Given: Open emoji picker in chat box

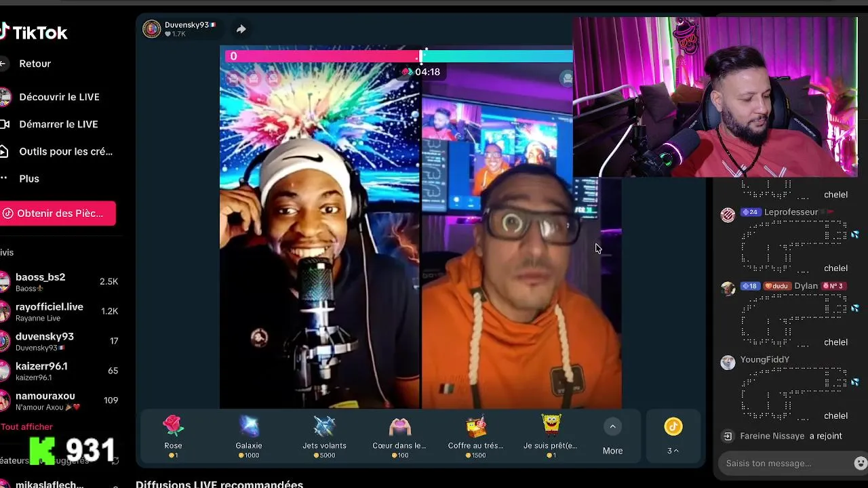Looking at the screenshot, I should point(860,464).
